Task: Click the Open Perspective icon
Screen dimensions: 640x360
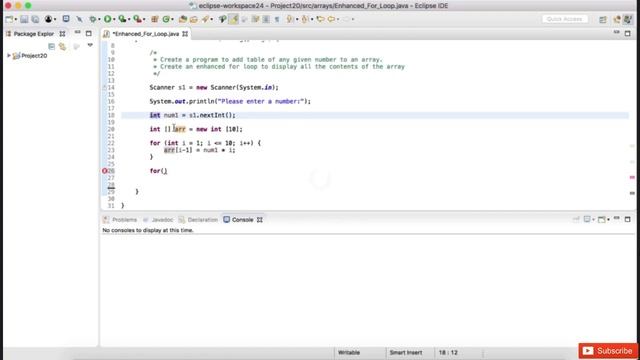Action: click(603, 19)
